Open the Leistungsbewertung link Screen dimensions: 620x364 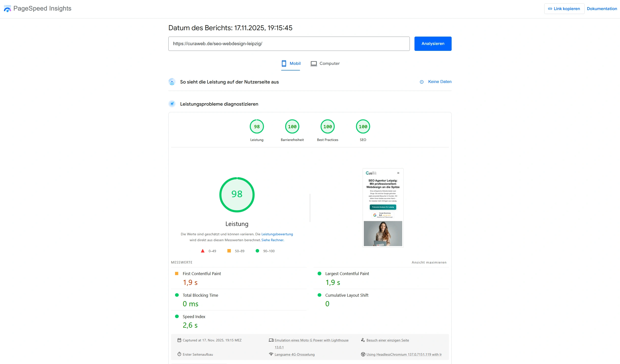click(277, 234)
